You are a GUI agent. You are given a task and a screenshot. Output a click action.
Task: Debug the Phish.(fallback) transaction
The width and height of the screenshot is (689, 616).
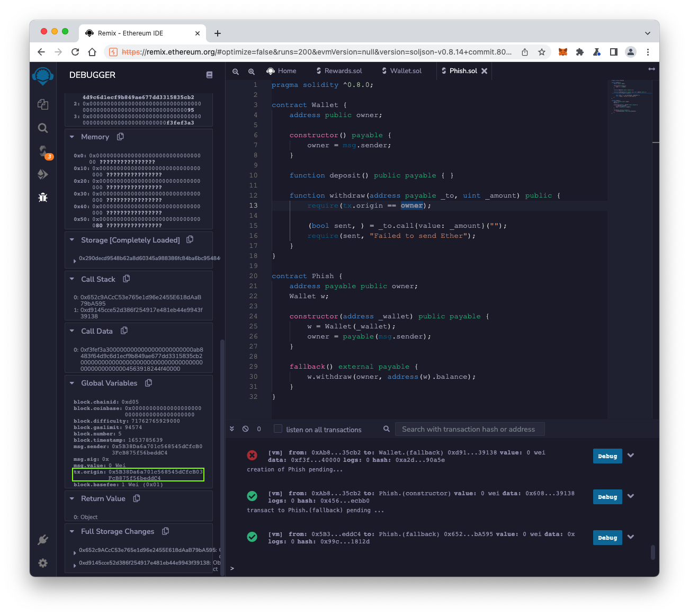pyautogui.click(x=607, y=538)
